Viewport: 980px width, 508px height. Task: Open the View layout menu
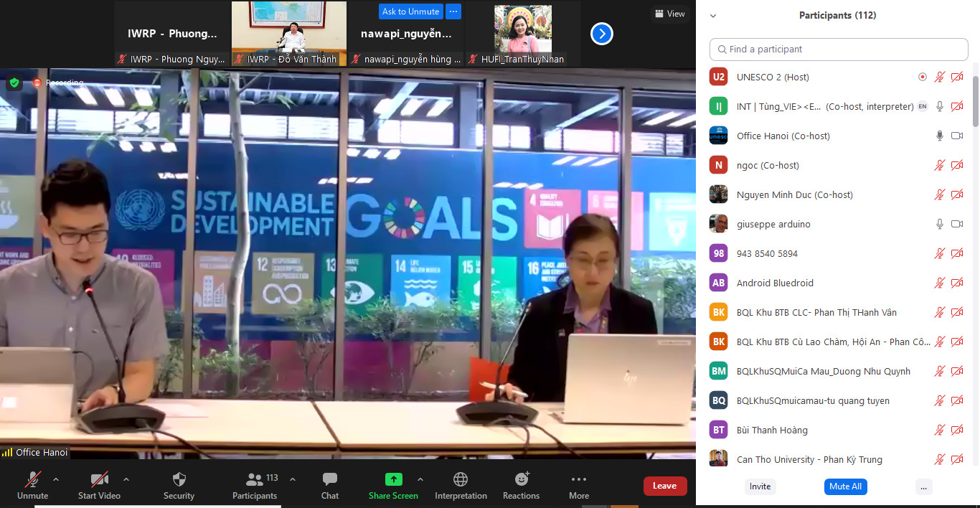pos(669,14)
